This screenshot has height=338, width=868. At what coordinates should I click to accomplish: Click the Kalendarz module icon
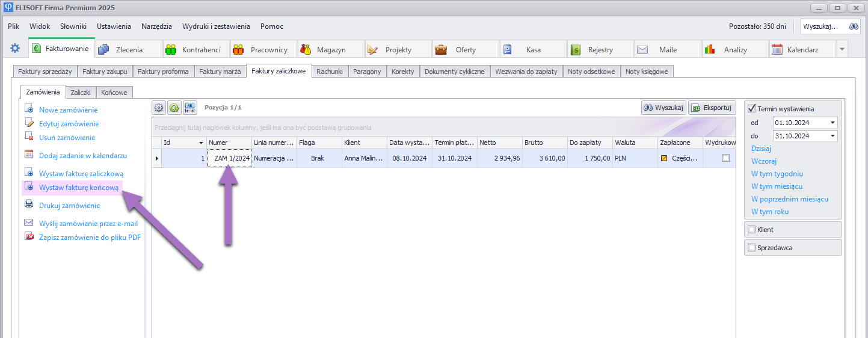777,49
